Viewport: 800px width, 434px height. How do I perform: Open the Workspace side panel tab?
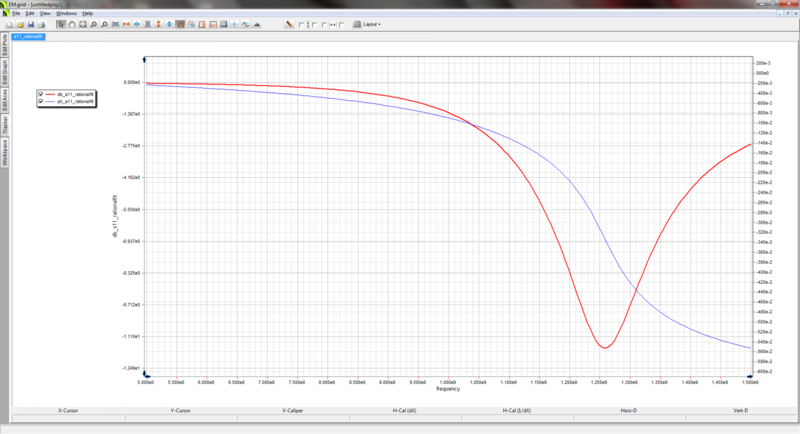(4, 152)
